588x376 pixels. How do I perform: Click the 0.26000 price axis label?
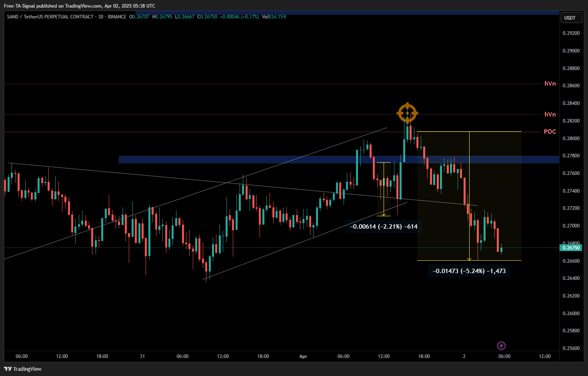click(x=571, y=314)
